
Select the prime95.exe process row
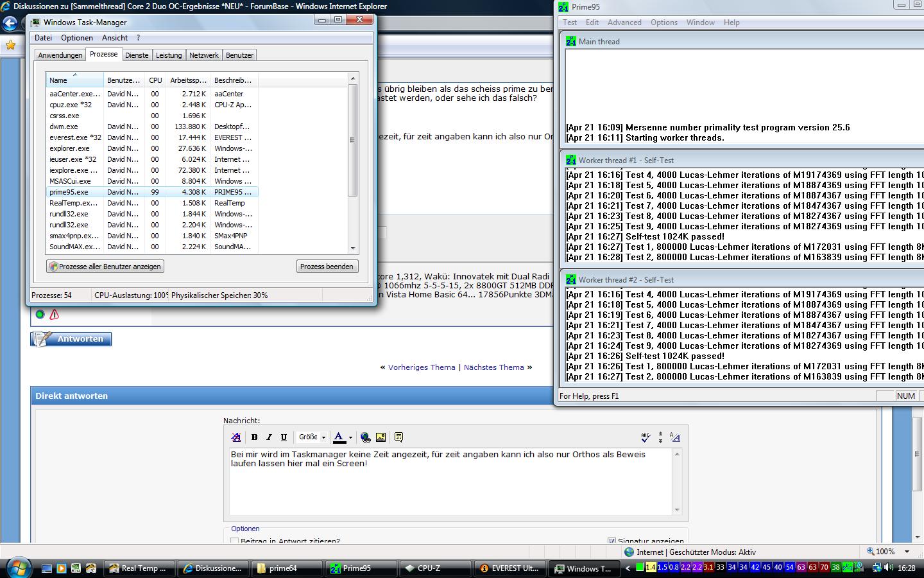point(152,192)
